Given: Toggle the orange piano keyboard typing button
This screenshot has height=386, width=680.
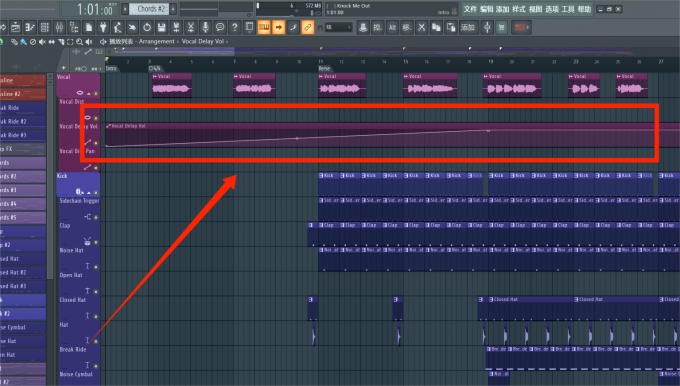Looking at the screenshot, I should pyautogui.click(x=264, y=27).
